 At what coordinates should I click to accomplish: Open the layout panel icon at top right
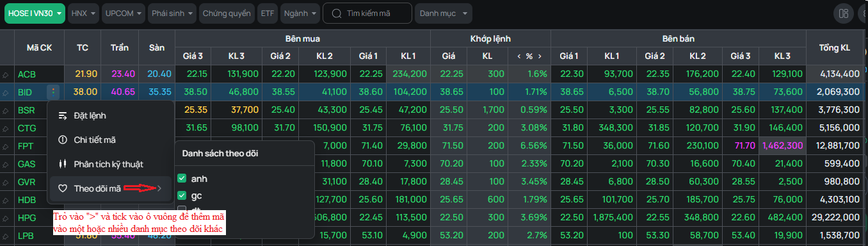coord(844,13)
